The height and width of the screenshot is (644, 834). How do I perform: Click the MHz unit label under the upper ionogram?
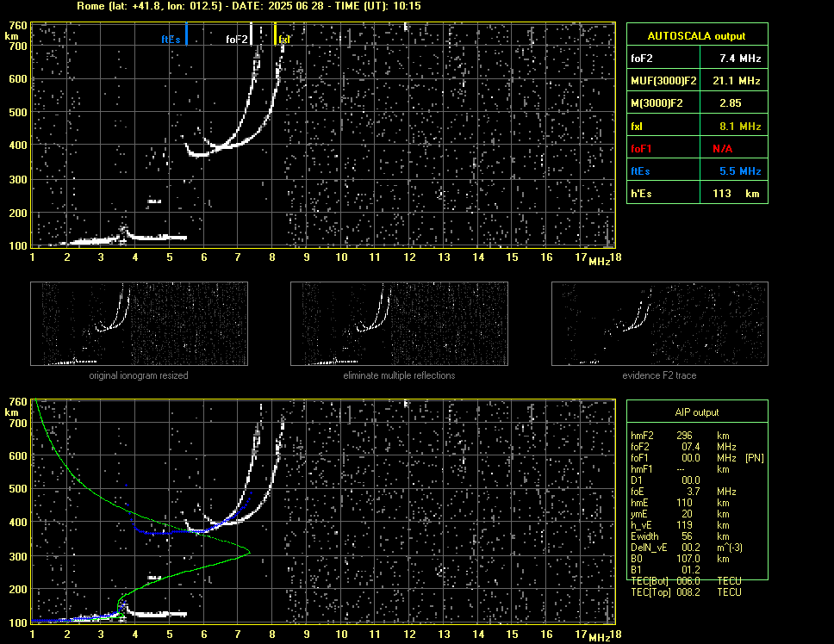pos(599,262)
